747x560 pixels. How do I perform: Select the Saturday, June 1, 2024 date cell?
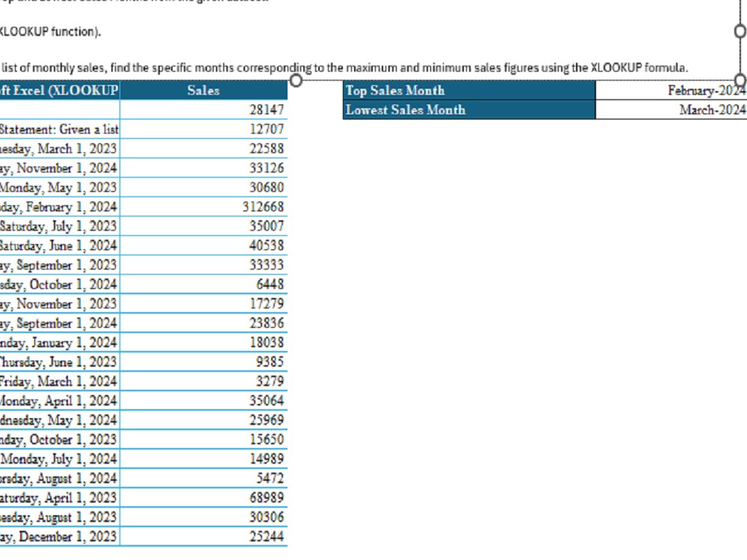(60, 246)
